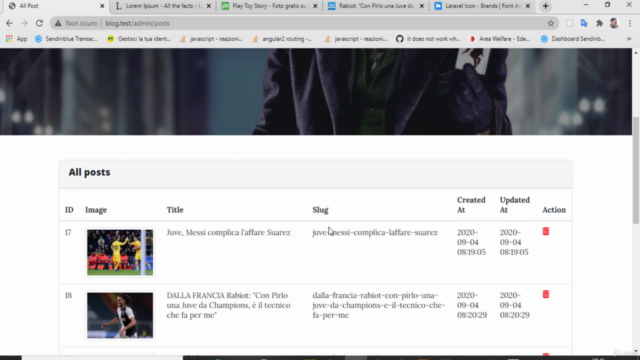Click the Action column header
Screen dimensions: 640x360
554,210
